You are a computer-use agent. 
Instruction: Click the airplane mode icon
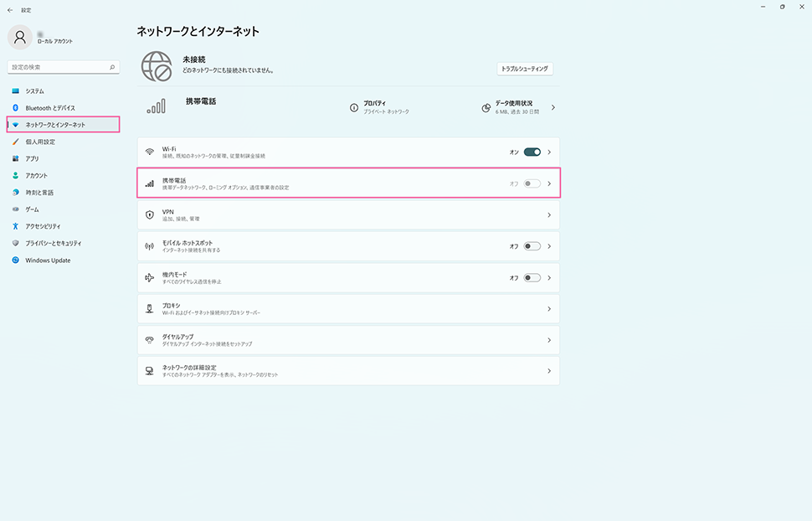[x=150, y=277]
